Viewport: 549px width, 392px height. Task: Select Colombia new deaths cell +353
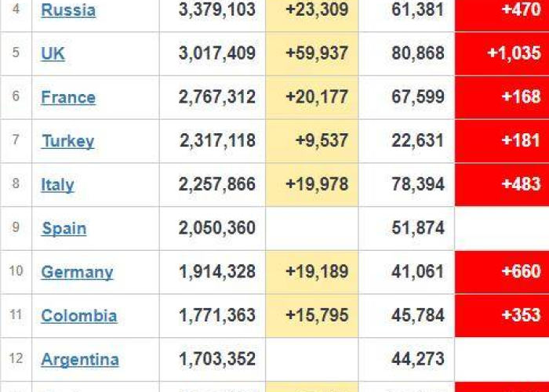pyautogui.click(x=502, y=316)
